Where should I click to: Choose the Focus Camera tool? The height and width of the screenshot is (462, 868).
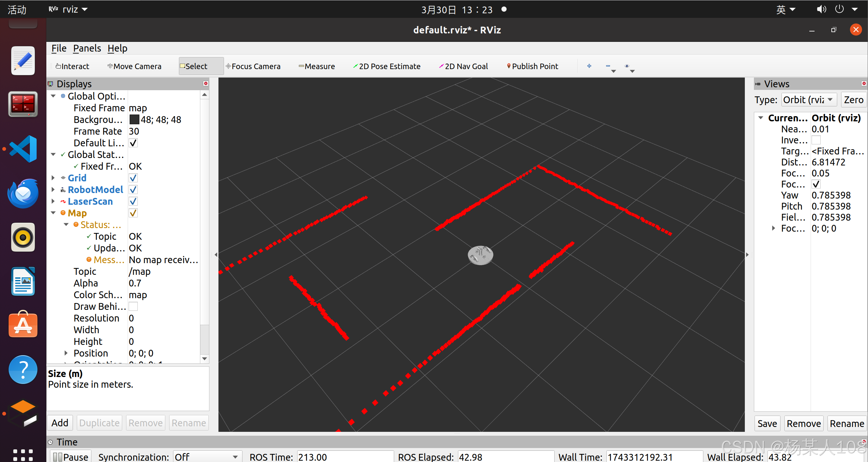tap(253, 67)
